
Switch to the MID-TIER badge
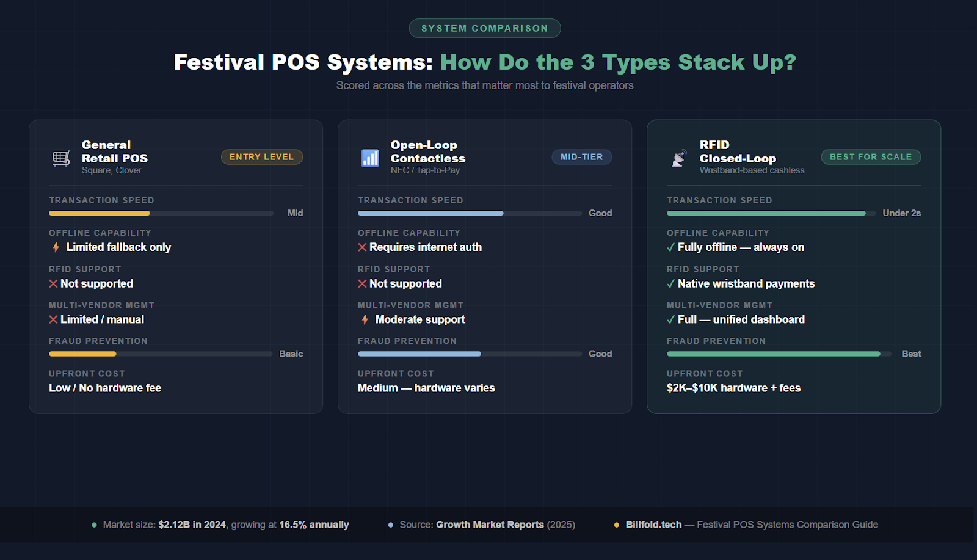(x=581, y=156)
